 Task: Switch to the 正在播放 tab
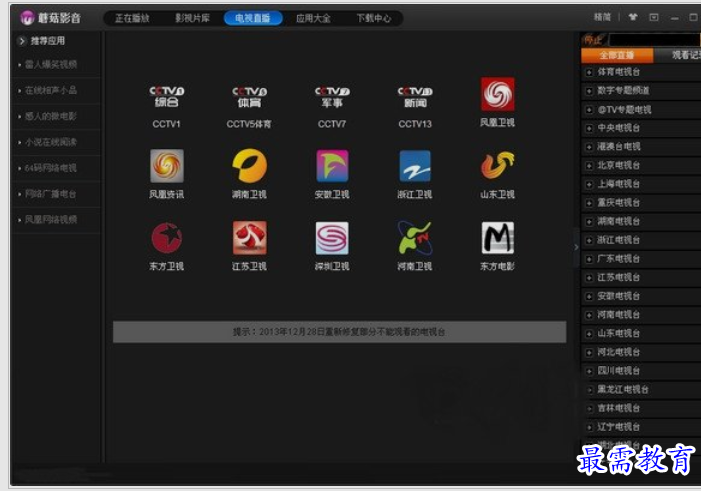pos(132,18)
